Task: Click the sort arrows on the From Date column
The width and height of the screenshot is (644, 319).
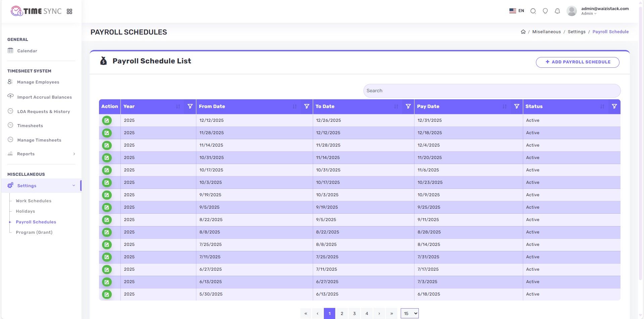Action: 295,106
